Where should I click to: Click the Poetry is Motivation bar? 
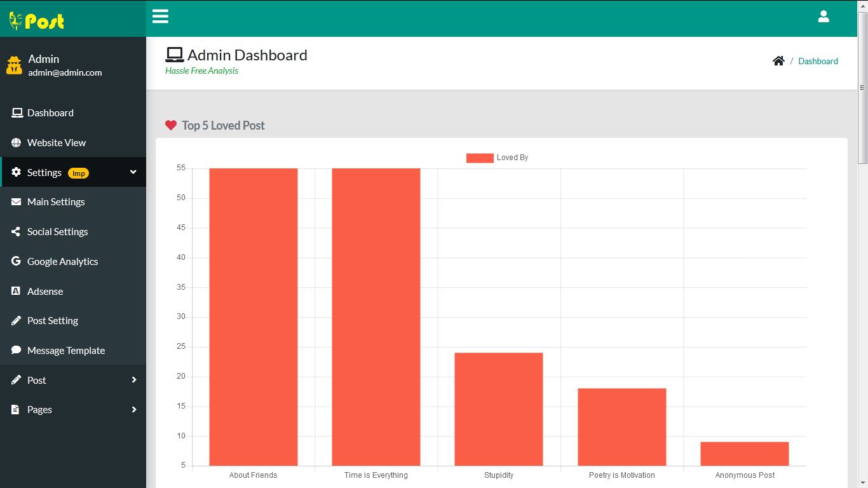click(x=622, y=427)
